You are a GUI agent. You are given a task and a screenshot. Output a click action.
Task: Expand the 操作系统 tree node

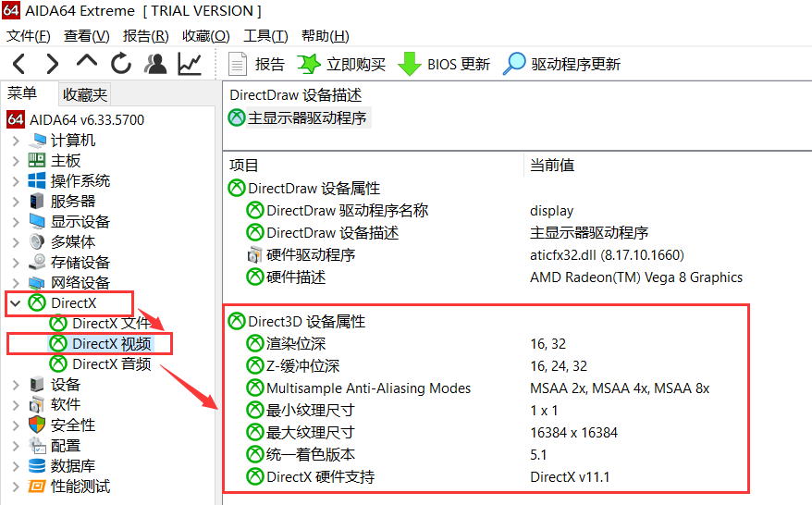coord(16,180)
